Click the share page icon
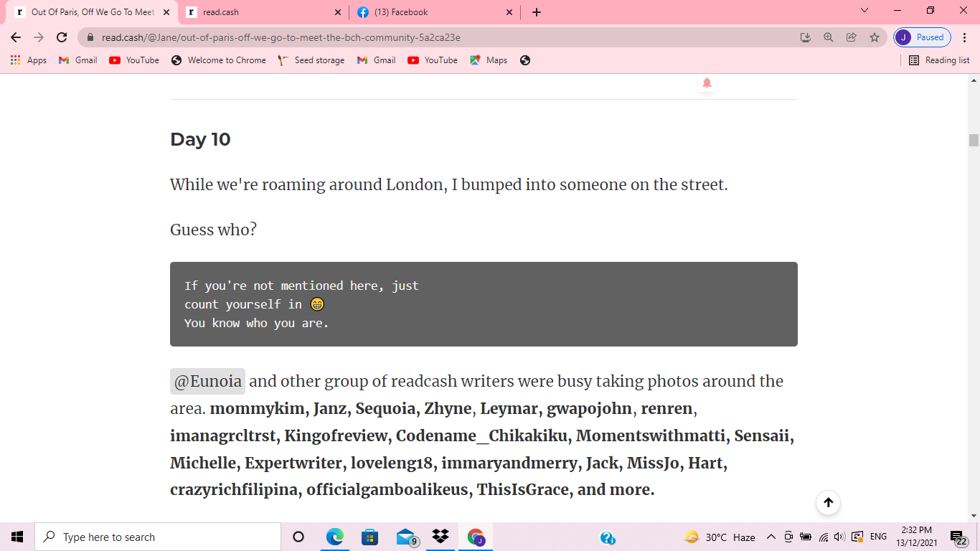Image resolution: width=980 pixels, height=551 pixels. pos(852,37)
